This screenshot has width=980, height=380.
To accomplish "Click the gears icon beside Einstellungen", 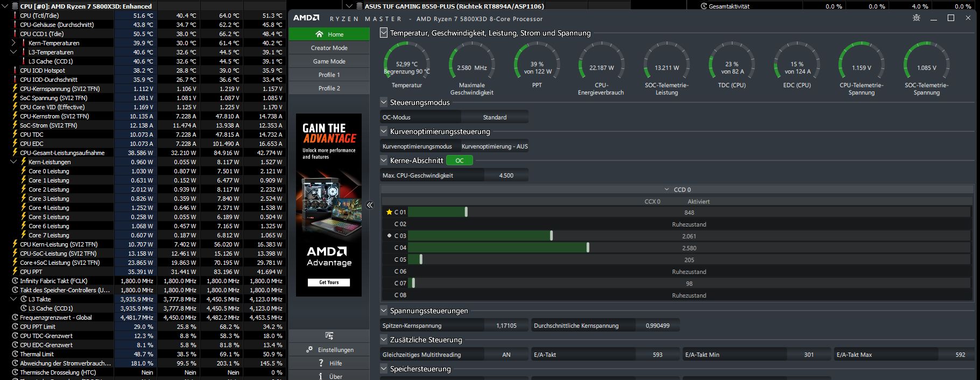I will point(309,349).
